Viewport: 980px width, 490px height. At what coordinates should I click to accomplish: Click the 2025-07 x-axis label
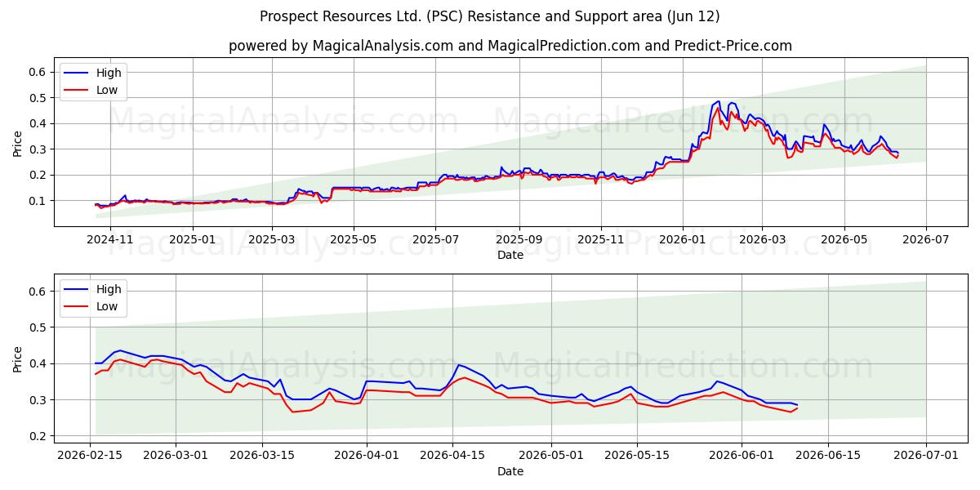(434, 239)
